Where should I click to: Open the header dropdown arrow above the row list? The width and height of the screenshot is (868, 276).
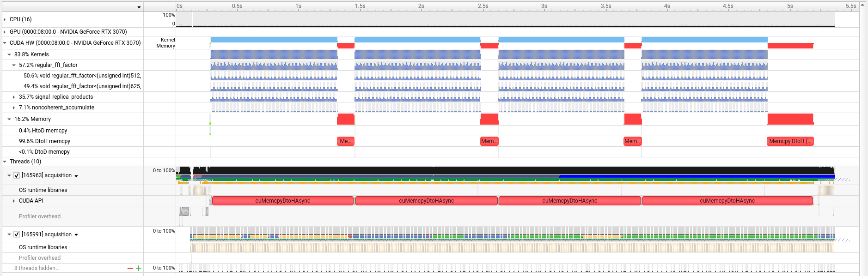(x=139, y=7)
